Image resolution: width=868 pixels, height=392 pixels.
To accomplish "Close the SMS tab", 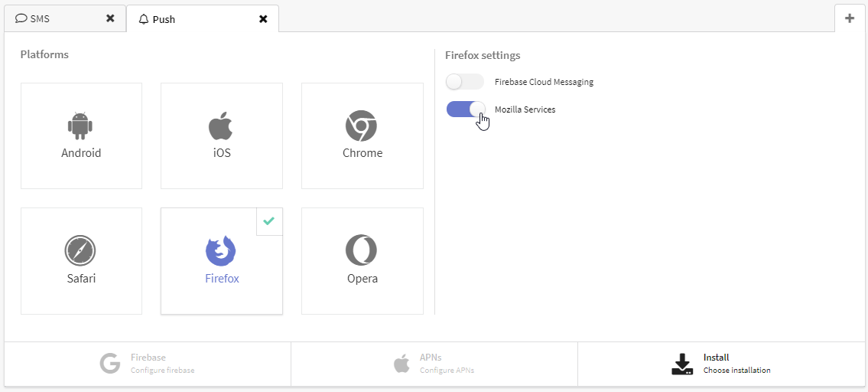I will point(110,18).
